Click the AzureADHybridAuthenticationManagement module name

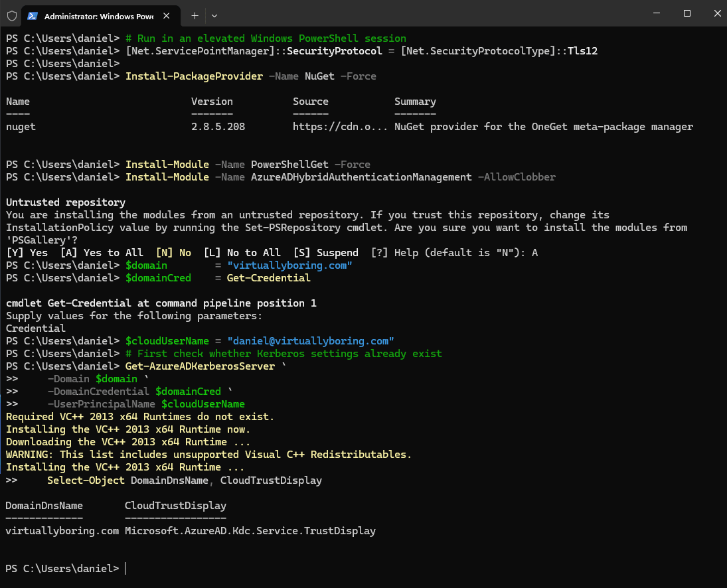[x=361, y=177]
